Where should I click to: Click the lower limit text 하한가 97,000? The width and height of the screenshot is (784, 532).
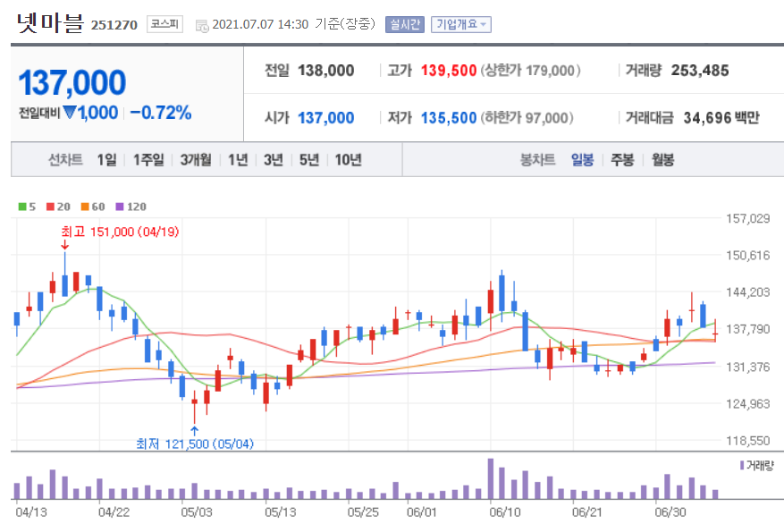527,118
